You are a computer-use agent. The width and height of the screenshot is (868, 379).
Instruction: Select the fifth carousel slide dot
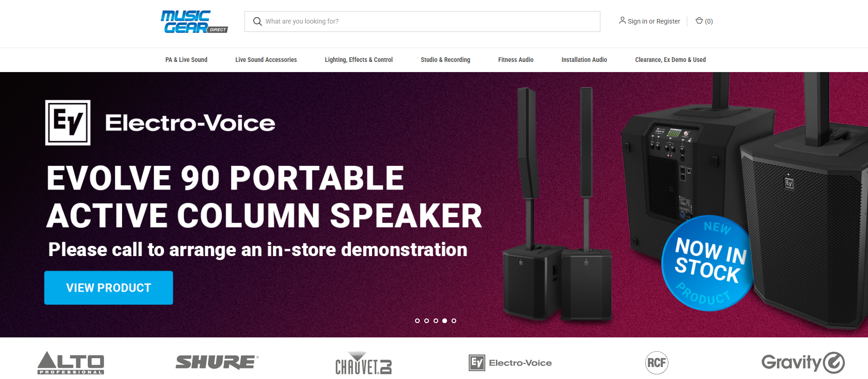pos(454,321)
